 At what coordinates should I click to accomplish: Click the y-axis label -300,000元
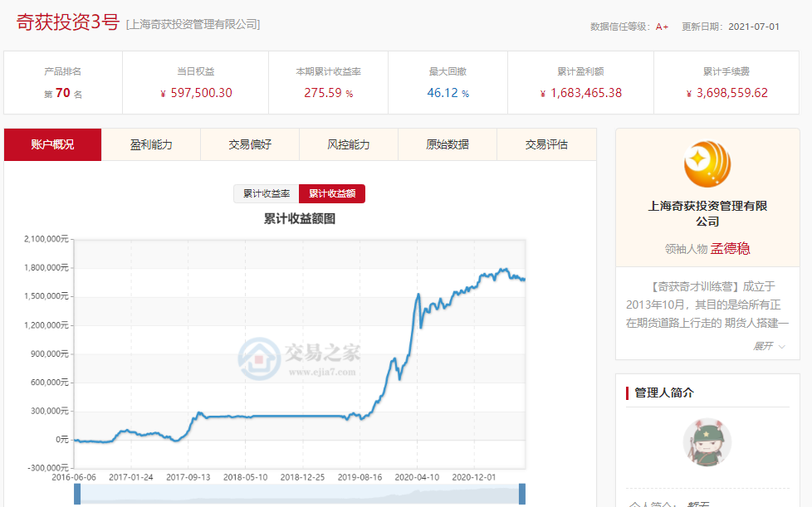[x=47, y=468]
